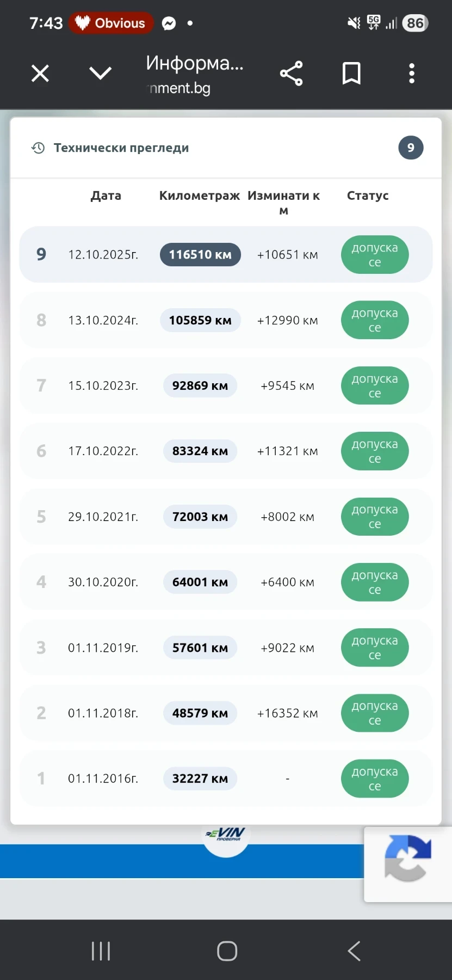452x980 pixels.
Task: Tap допуска се status for 13.10.2024г.
Action: (x=375, y=320)
